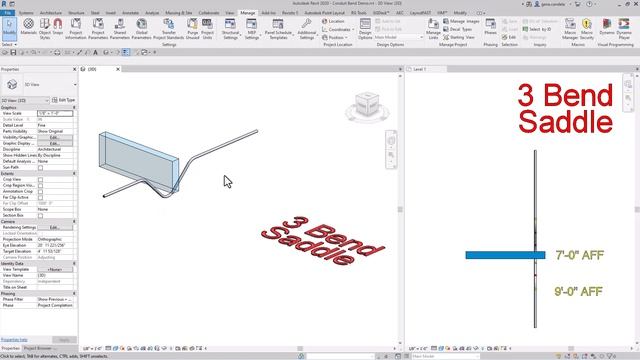Open Global Parameters dialog
The width and height of the screenshot is (640, 360).
click(141, 28)
